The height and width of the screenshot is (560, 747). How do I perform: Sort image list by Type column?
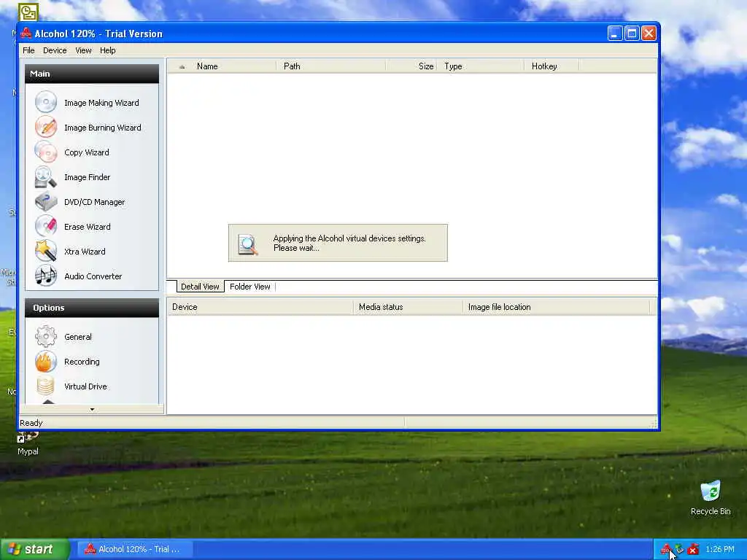[x=482, y=66]
